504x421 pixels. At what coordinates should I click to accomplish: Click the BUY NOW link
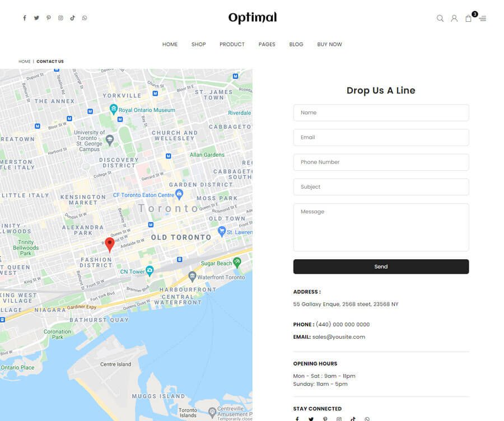pyautogui.click(x=329, y=44)
